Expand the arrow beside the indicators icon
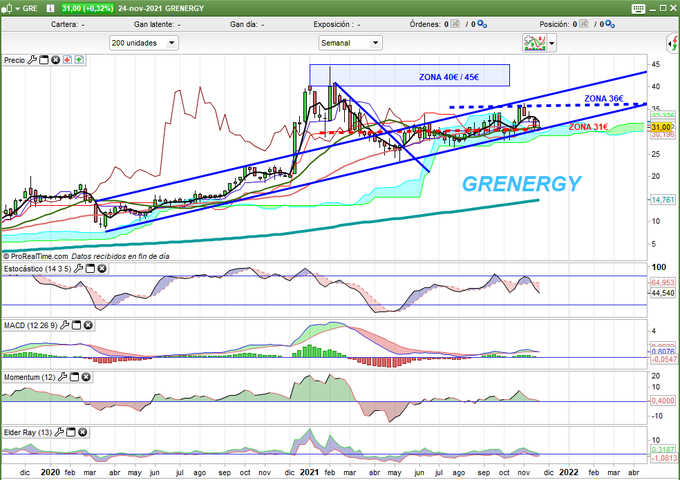 tap(552, 43)
